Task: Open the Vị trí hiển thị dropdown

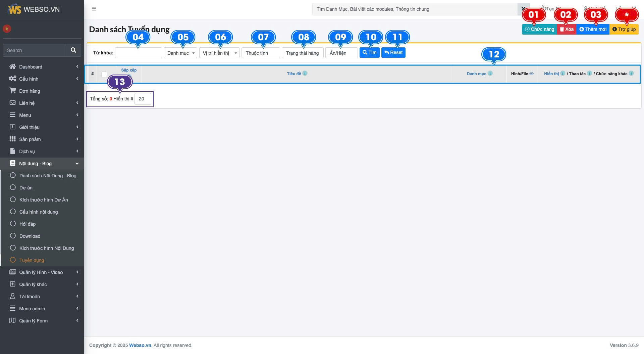Action: (x=219, y=53)
